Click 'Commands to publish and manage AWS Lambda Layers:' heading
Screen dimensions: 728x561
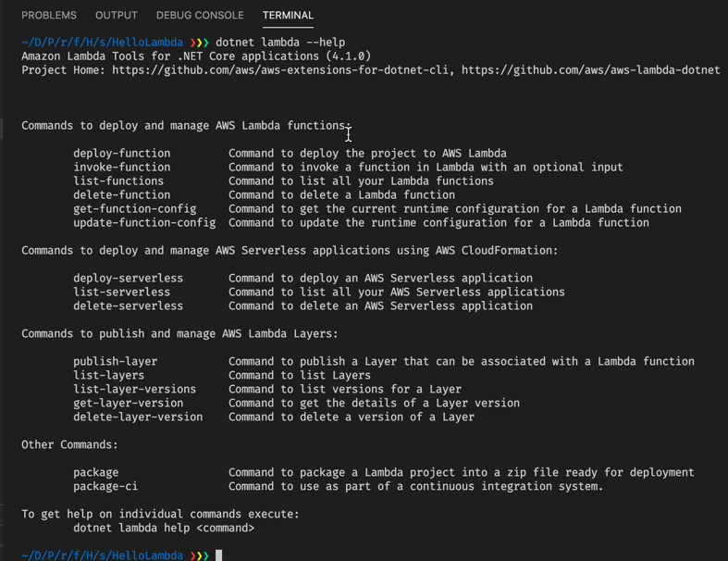point(179,333)
